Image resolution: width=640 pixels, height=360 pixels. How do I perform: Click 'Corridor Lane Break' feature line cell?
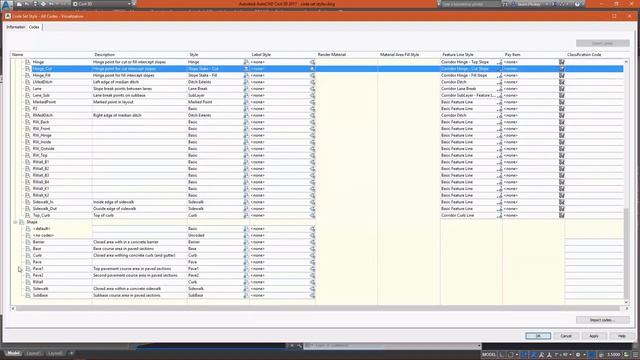click(x=458, y=89)
